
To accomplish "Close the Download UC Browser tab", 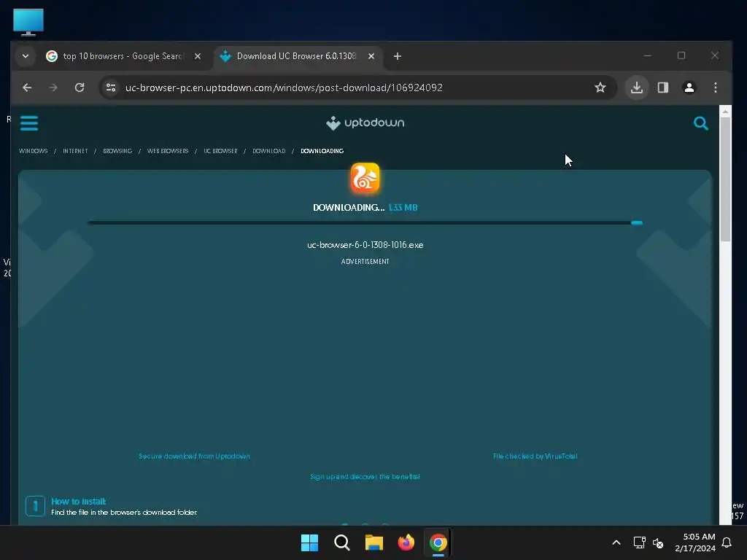I will 371,56.
